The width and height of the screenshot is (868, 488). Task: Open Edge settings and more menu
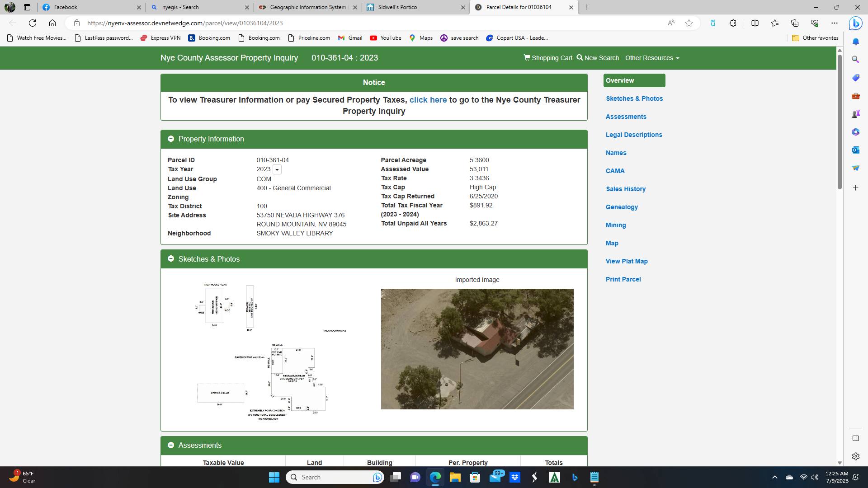tap(835, 23)
